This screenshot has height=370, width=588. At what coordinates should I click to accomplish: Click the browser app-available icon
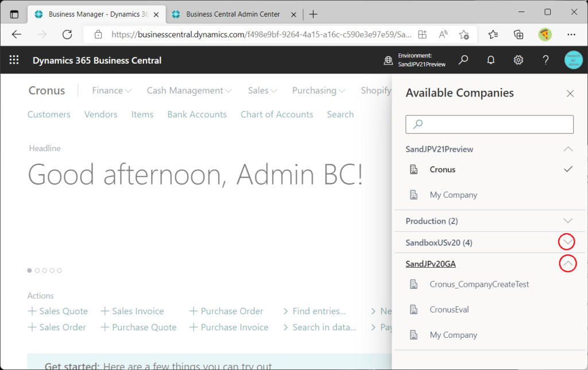coord(422,34)
